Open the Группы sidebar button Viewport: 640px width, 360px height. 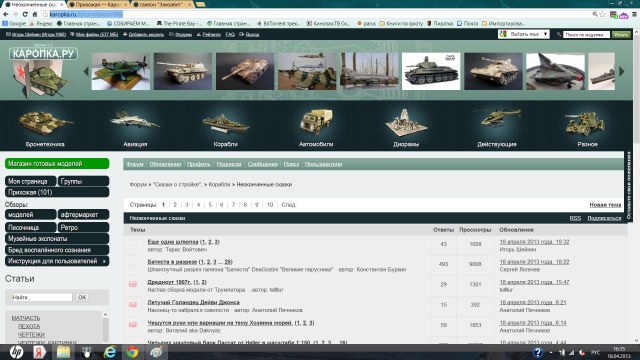[83, 181]
